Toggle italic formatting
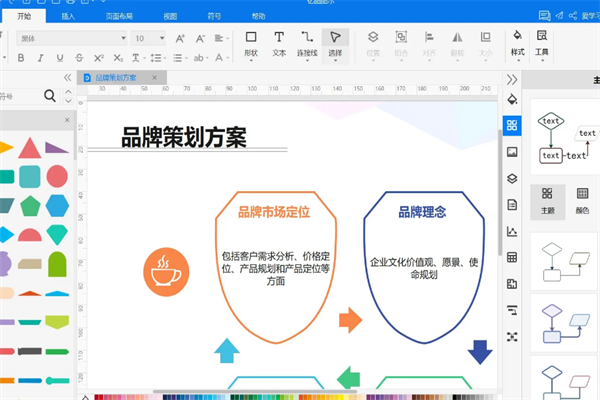Screen dimensions: 600x400 pyautogui.click(x=40, y=58)
